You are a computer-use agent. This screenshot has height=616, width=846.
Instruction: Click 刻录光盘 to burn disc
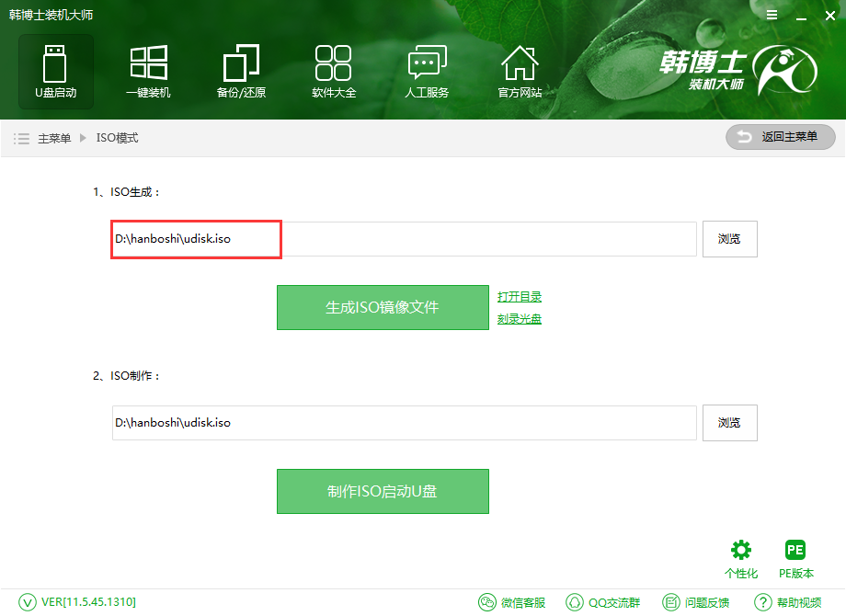point(519,317)
